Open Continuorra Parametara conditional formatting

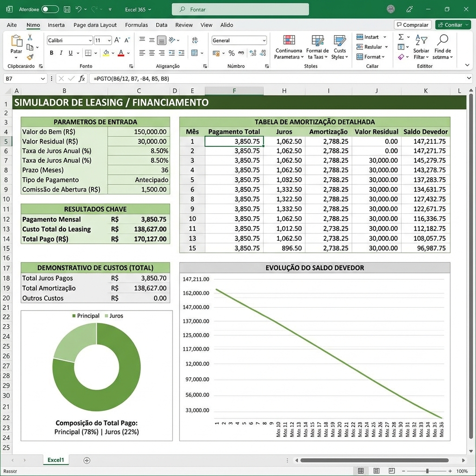tap(289, 47)
